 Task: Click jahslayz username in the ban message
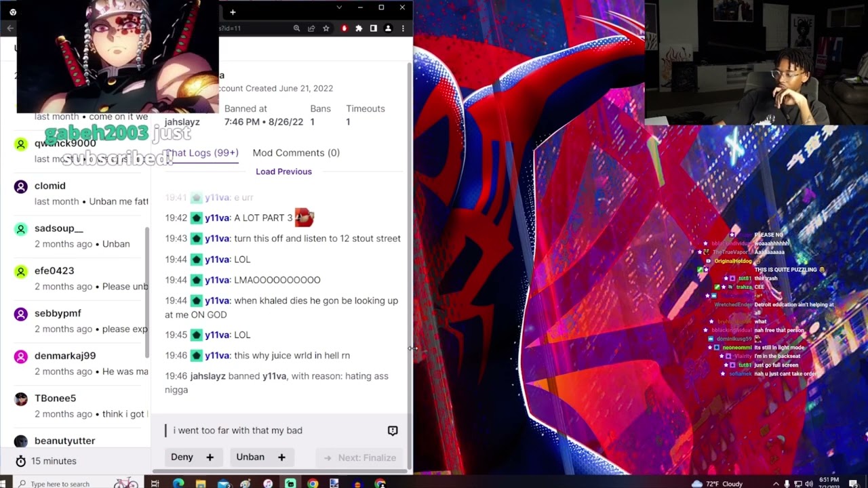click(x=208, y=376)
